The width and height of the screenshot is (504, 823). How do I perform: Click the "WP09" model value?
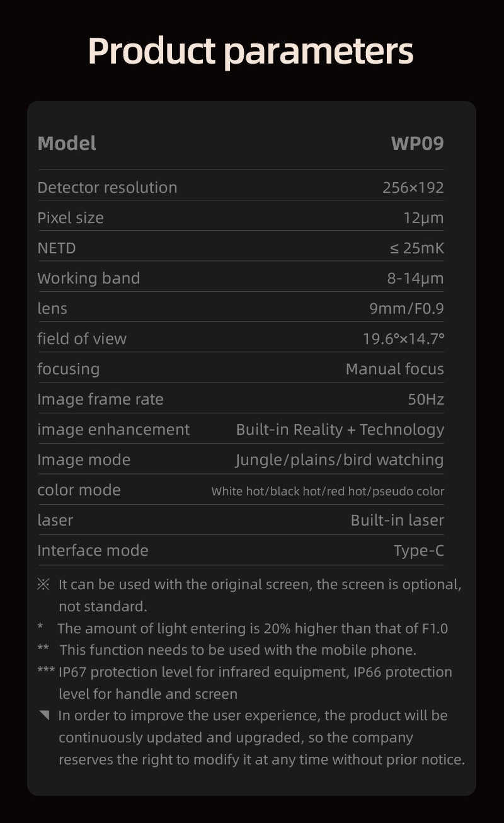click(x=417, y=144)
